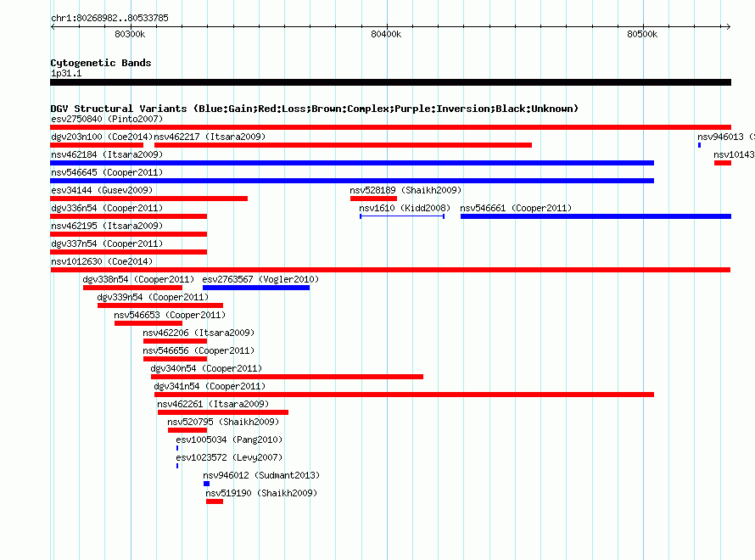This screenshot has height=560, width=755.
Task: Click the blue bar of nsv546661
Action: (x=596, y=216)
